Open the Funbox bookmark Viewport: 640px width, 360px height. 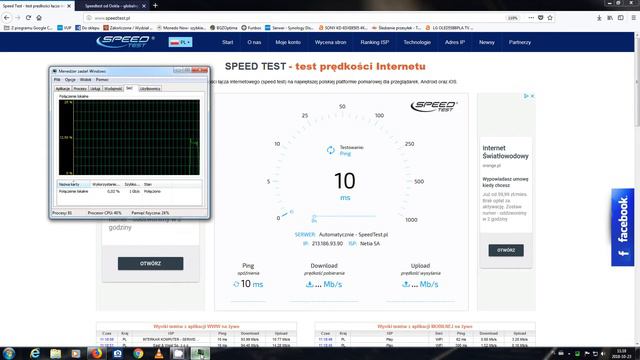[x=251, y=28]
